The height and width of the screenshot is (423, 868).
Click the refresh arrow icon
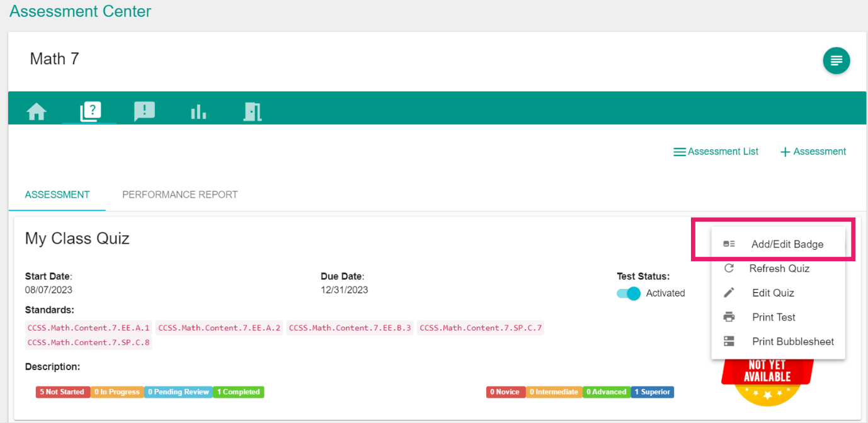point(729,268)
